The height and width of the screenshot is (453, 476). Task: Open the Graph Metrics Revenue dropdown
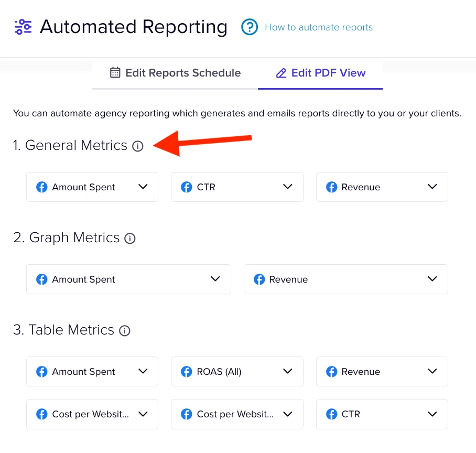[346, 279]
